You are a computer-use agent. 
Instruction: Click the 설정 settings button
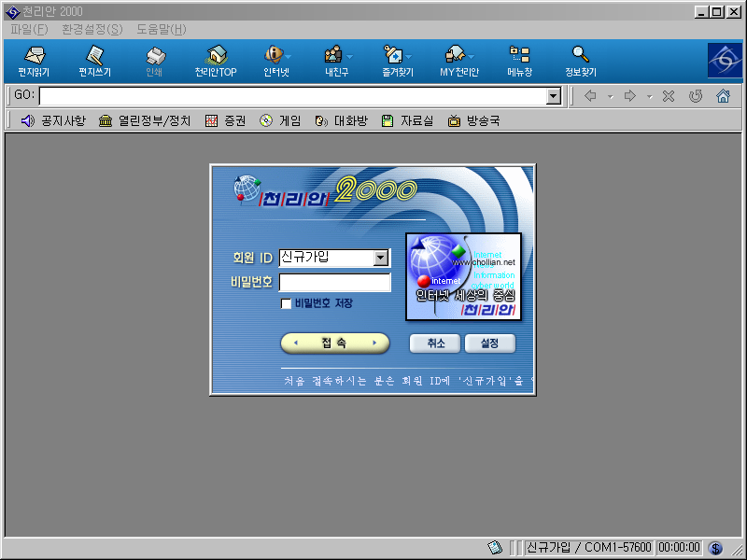coord(489,343)
